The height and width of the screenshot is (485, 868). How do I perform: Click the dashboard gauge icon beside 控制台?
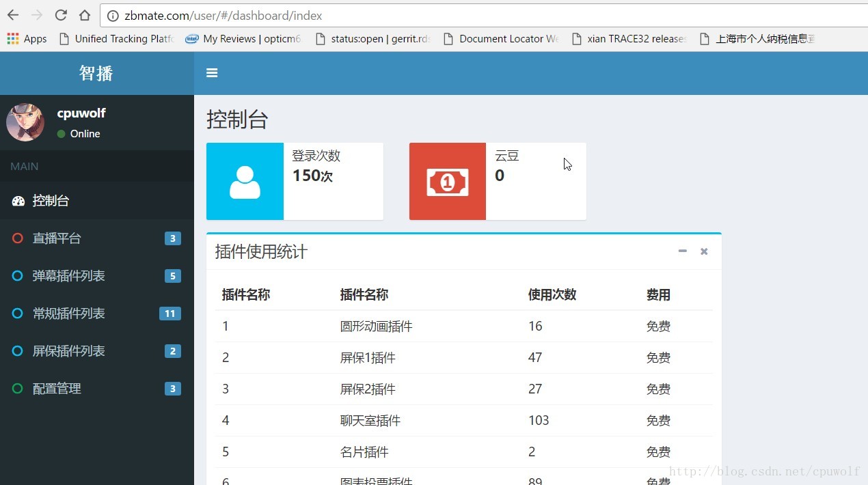[18, 201]
